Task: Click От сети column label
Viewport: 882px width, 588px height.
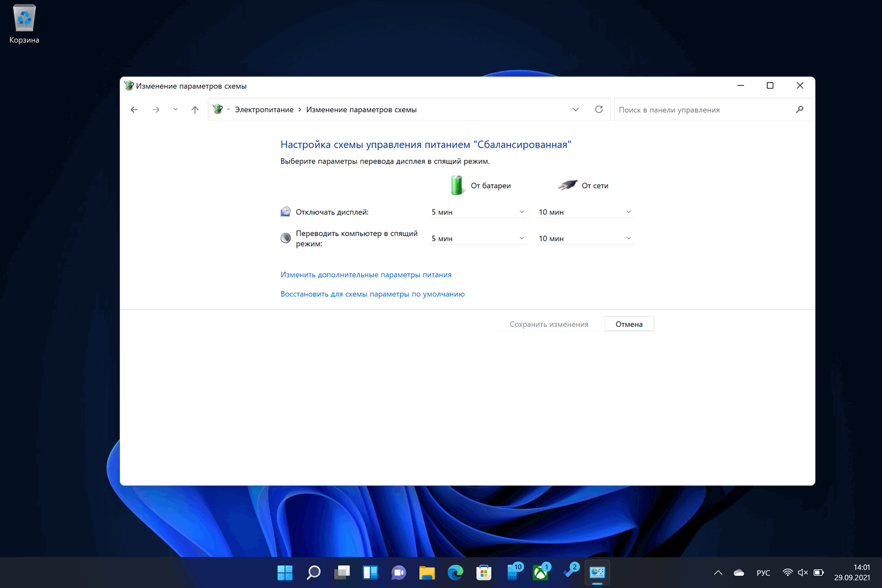Action: (x=595, y=186)
